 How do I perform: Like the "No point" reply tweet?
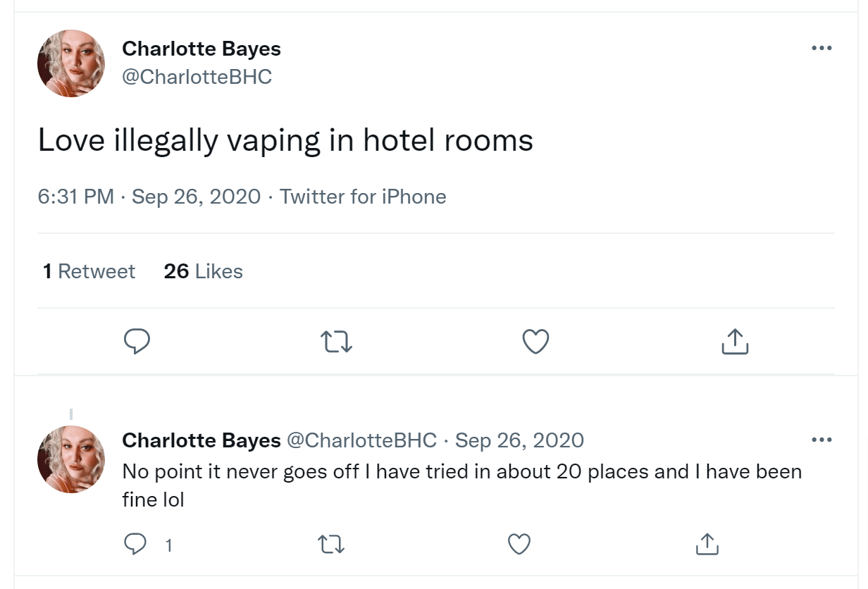click(519, 544)
